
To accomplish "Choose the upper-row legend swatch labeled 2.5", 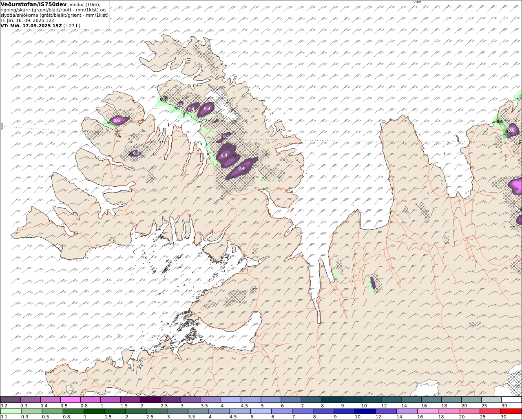I will click(x=170, y=400).
